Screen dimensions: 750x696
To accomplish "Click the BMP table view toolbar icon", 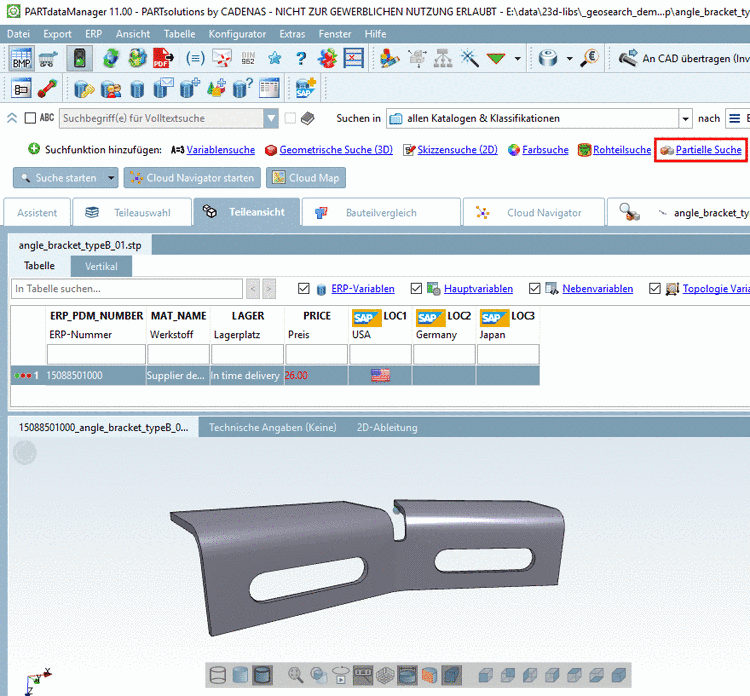I will click(22, 58).
